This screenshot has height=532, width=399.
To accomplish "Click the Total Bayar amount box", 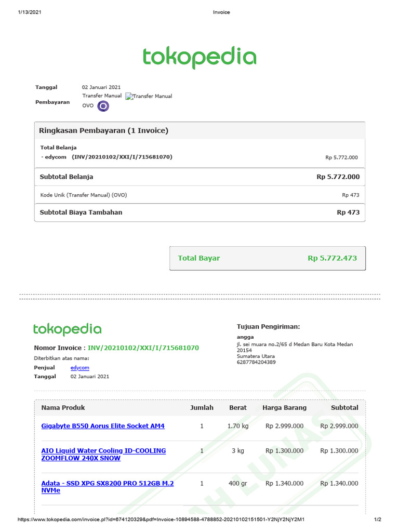I will point(268,258).
